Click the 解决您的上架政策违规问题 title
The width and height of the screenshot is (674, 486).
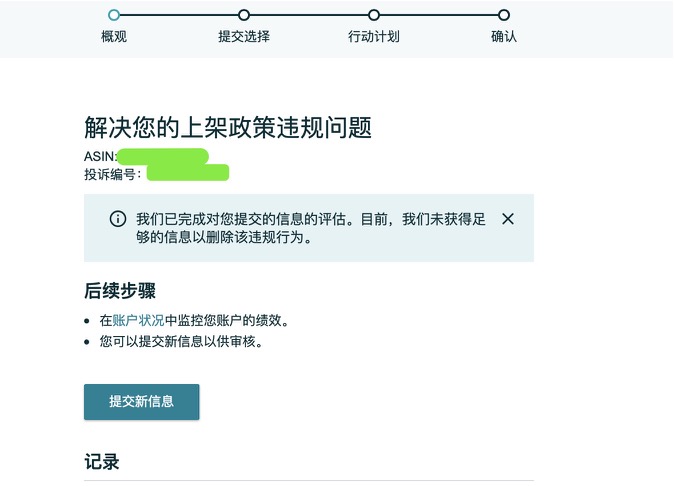point(228,127)
